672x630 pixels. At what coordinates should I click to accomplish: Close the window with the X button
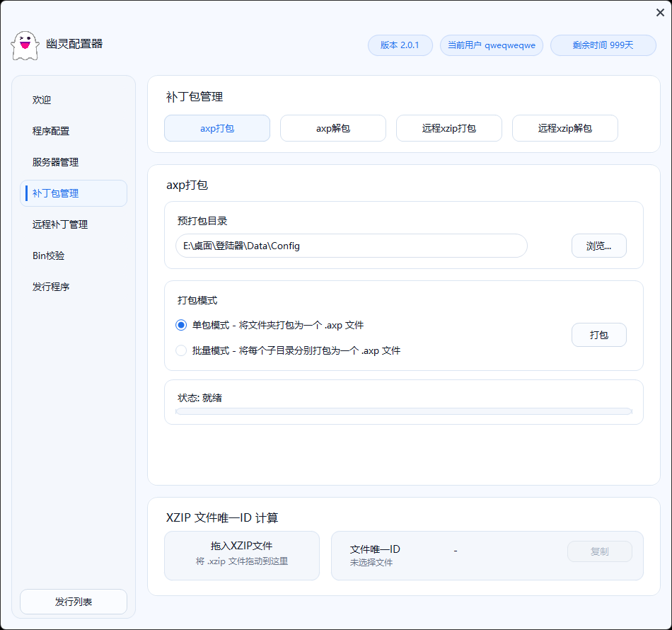click(x=660, y=13)
